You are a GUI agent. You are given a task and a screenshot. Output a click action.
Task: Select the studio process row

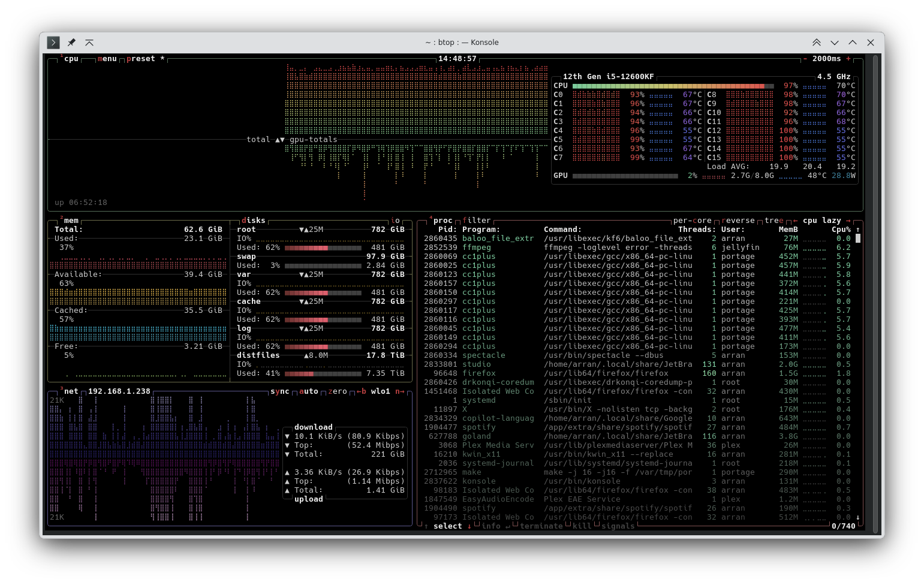click(x=637, y=364)
